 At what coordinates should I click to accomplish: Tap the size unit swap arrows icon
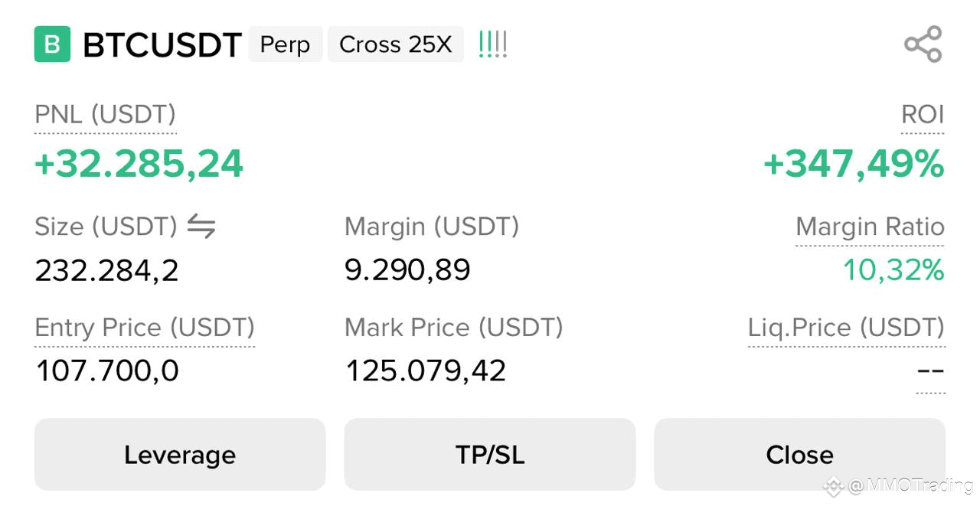201,227
